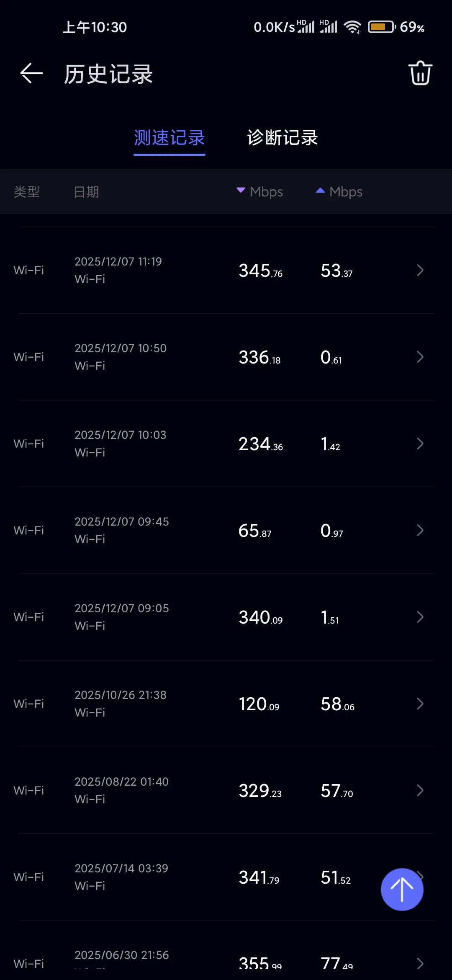Tap the battery indicator icon
452x980 pixels.
(x=381, y=27)
